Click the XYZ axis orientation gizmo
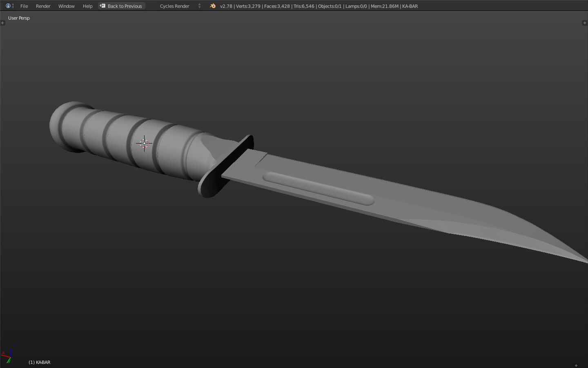Viewport: 588px width, 368px height. coord(8,354)
